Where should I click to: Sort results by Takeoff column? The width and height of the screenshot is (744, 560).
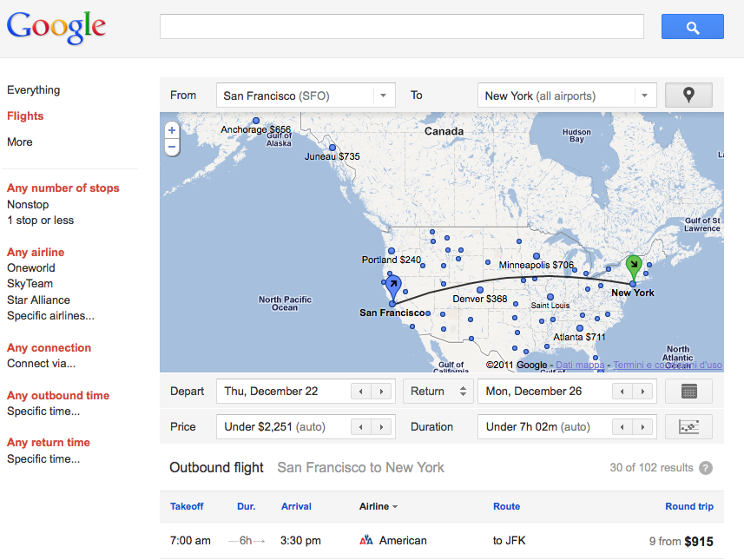[187, 506]
